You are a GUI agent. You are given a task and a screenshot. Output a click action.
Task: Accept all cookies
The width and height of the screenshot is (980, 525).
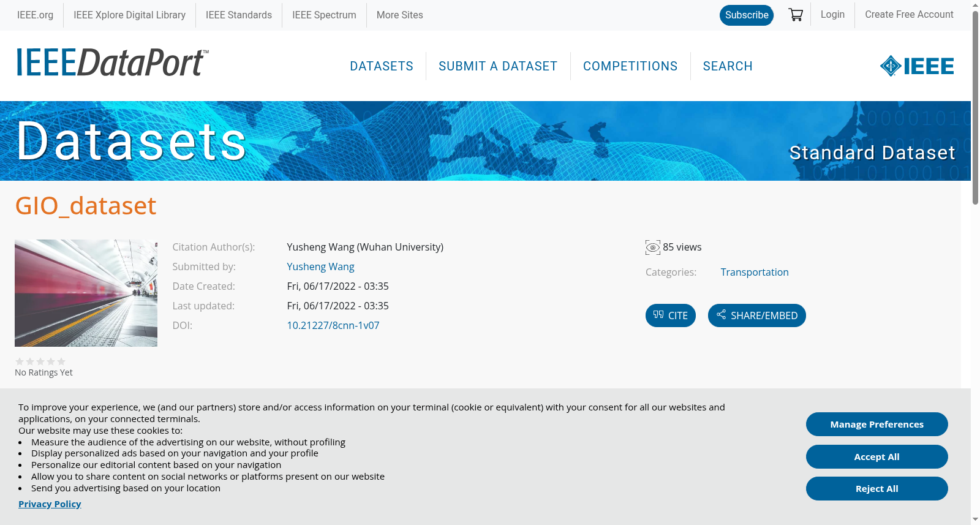point(877,457)
